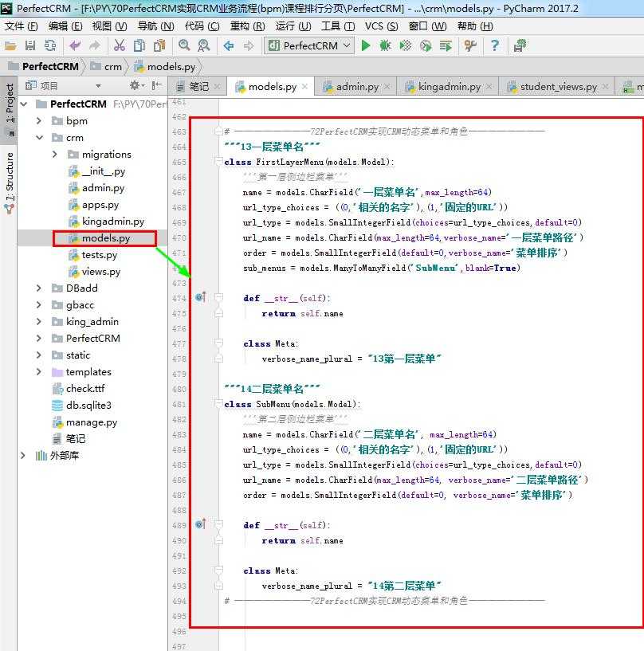Click the concurrency diagram run icon
Screen dimensions: 644x651
pos(446,45)
